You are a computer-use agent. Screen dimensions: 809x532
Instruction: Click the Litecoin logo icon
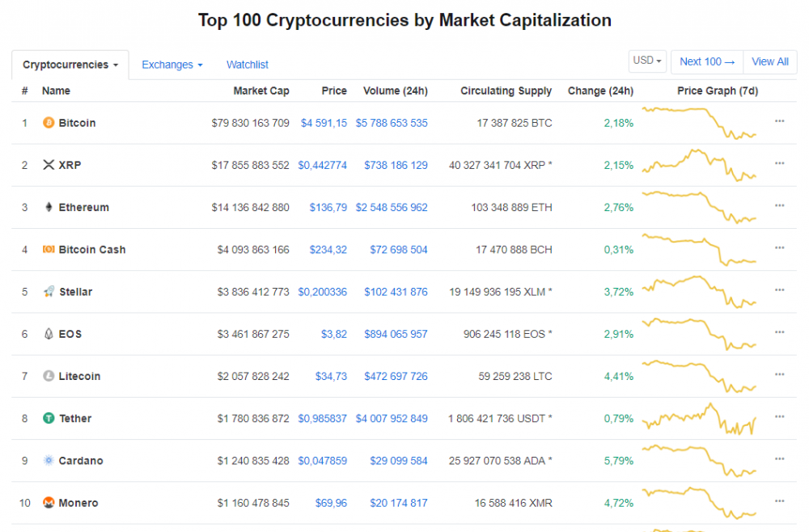(x=49, y=376)
